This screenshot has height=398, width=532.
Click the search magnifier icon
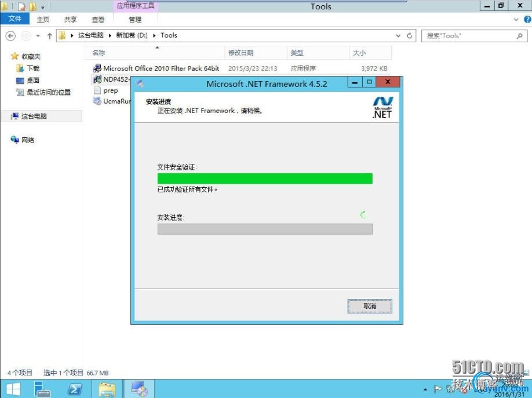(519, 35)
